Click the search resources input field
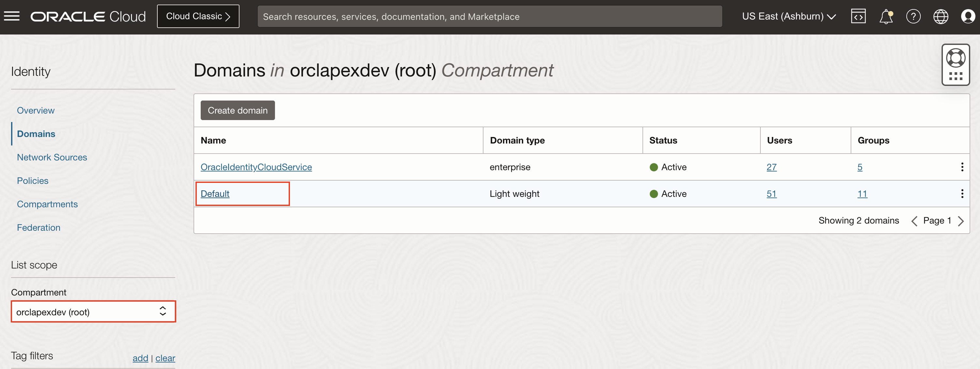The width and height of the screenshot is (980, 369). tap(489, 16)
